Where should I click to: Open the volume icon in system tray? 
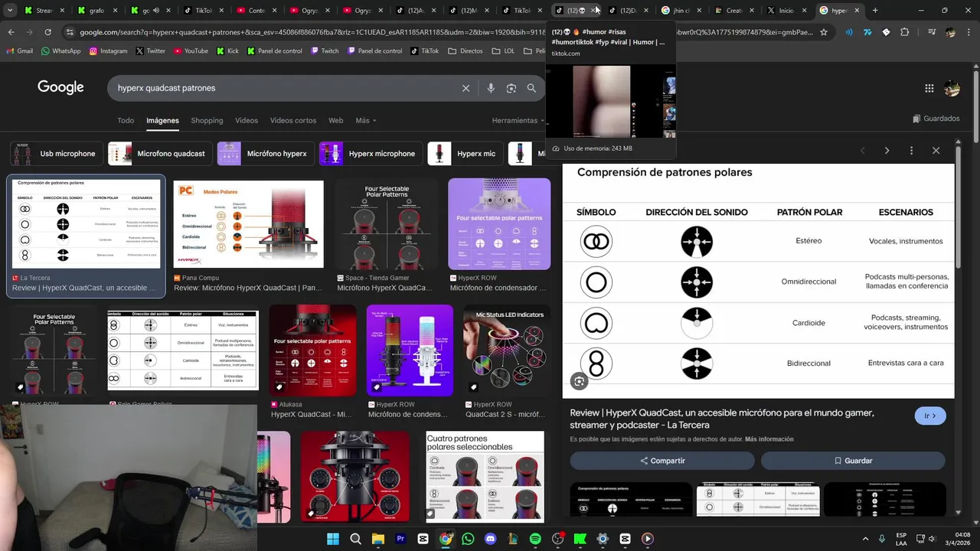coord(932,539)
